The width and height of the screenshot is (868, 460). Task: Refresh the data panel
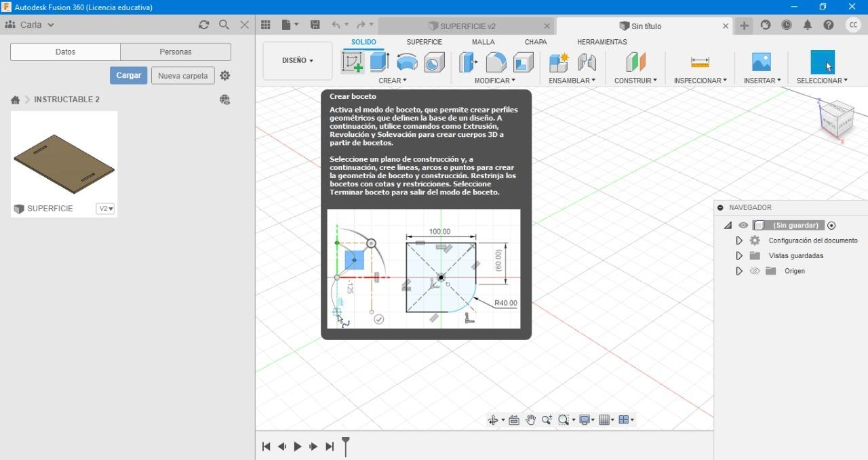203,25
